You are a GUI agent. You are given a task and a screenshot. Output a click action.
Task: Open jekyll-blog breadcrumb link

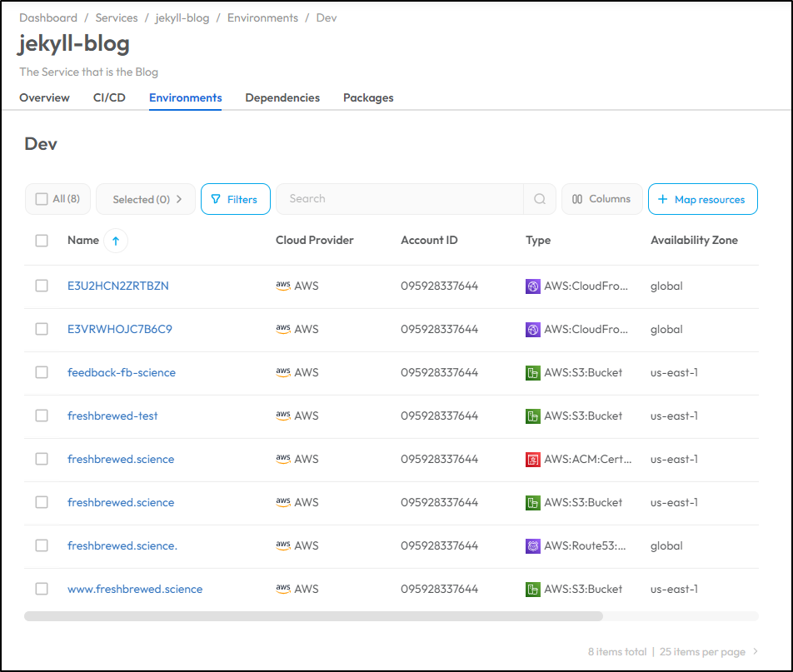(182, 17)
